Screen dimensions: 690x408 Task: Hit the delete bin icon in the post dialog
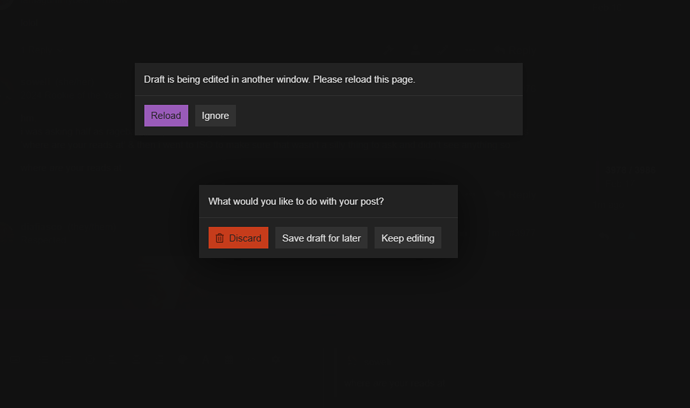(x=220, y=238)
